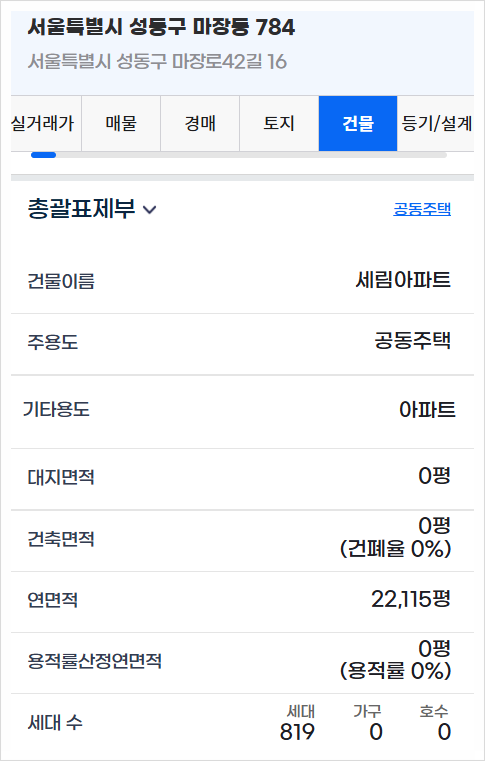Switch to the 매물 tab
This screenshot has width=485, height=761.
[x=121, y=124]
